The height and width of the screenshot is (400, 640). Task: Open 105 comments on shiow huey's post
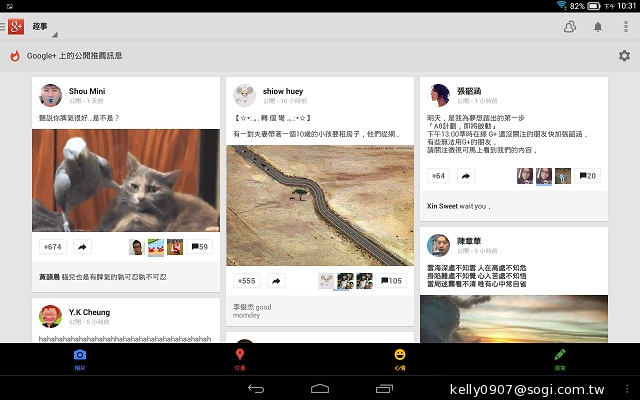[x=391, y=281]
